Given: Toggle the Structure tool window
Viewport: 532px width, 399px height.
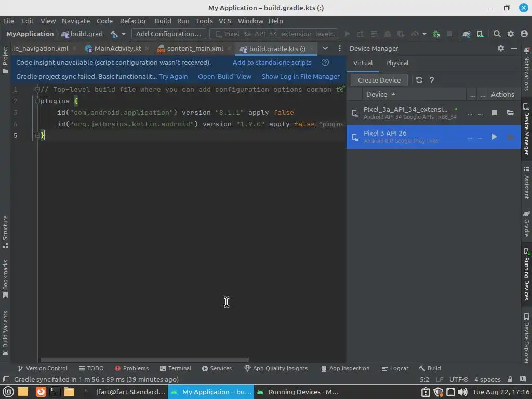Looking at the screenshot, I should [x=5, y=231].
